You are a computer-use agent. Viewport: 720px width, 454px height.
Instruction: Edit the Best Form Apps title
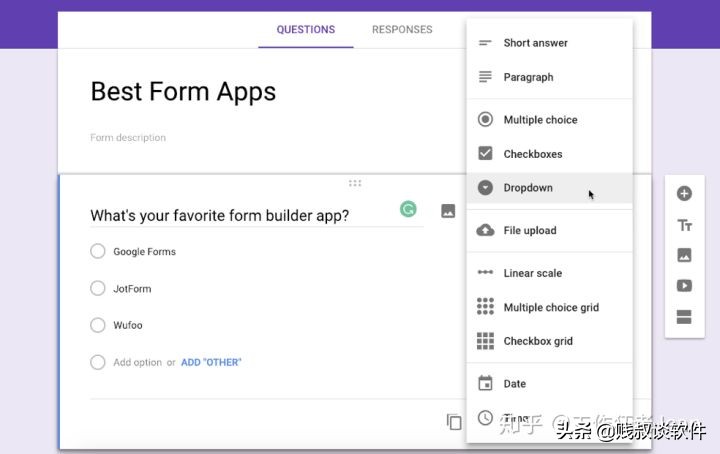pos(183,91)
